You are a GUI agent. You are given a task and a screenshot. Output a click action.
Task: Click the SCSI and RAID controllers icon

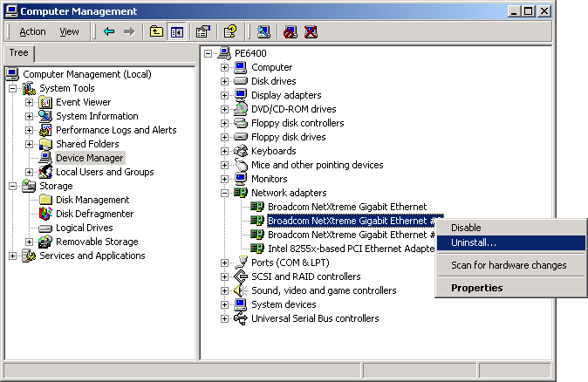point(241,276)
